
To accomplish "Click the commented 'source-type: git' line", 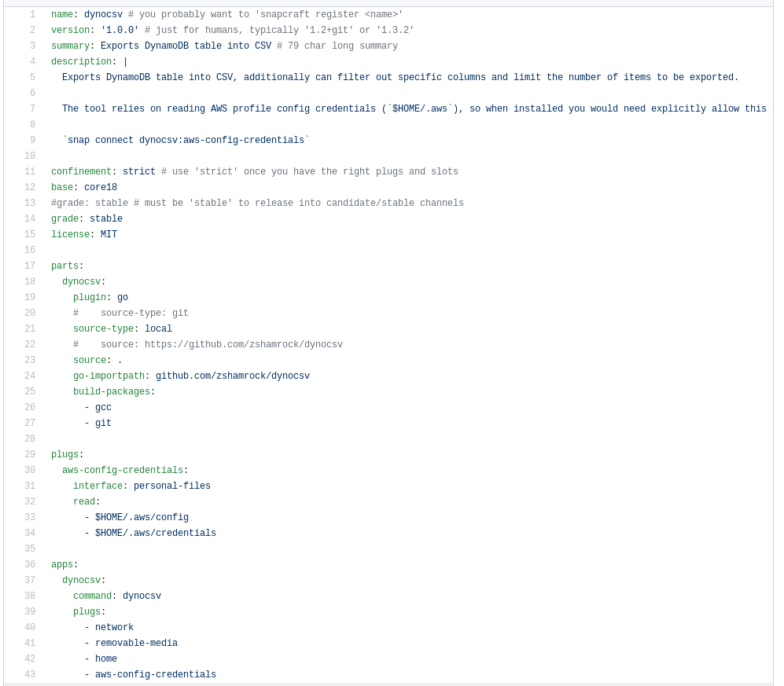I will pyautogui.click(x=131, y=313).
